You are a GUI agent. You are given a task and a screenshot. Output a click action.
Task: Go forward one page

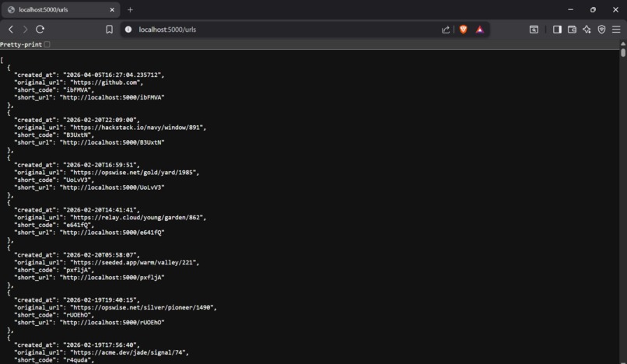(x=25, y=30)
